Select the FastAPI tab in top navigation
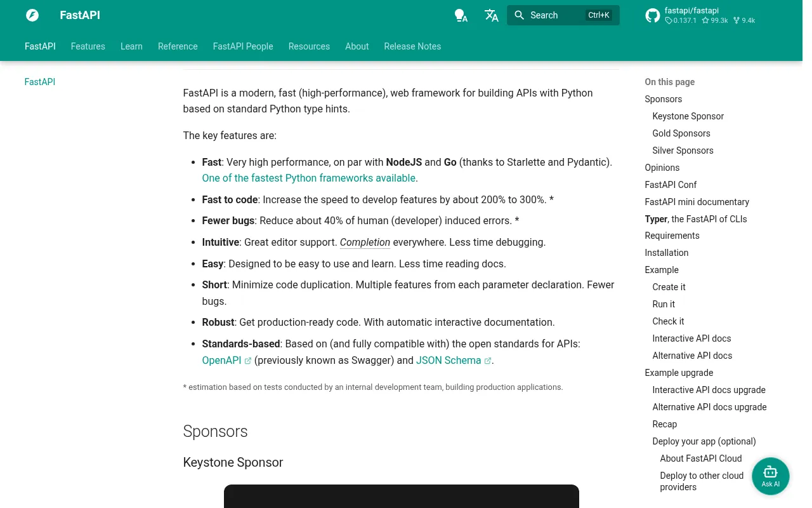The height and width of the screenshot is (508, 812). (x=40, y=46)
